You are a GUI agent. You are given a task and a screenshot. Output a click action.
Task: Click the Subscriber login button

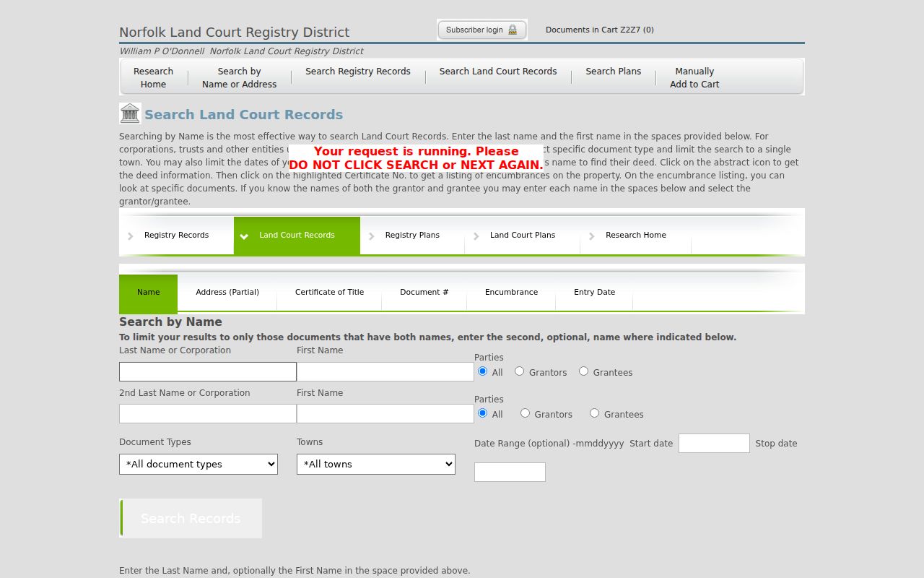482,30
